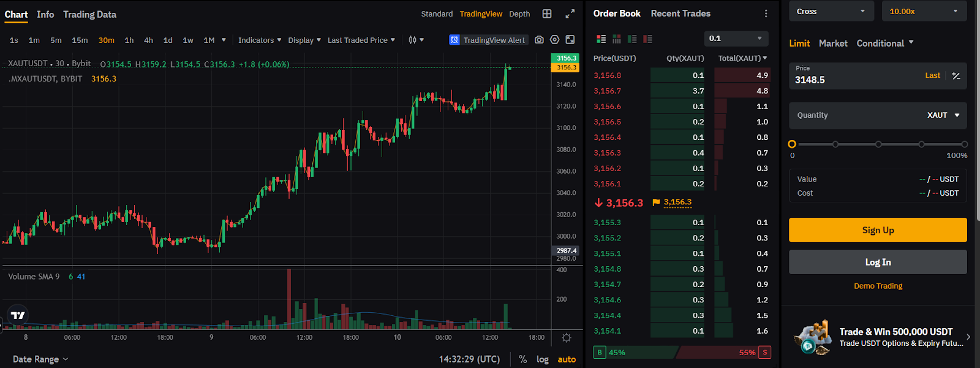This screenshot has width=980, height=368.
Task: Click the red S sell ratio badge
Action: point(765,352)
